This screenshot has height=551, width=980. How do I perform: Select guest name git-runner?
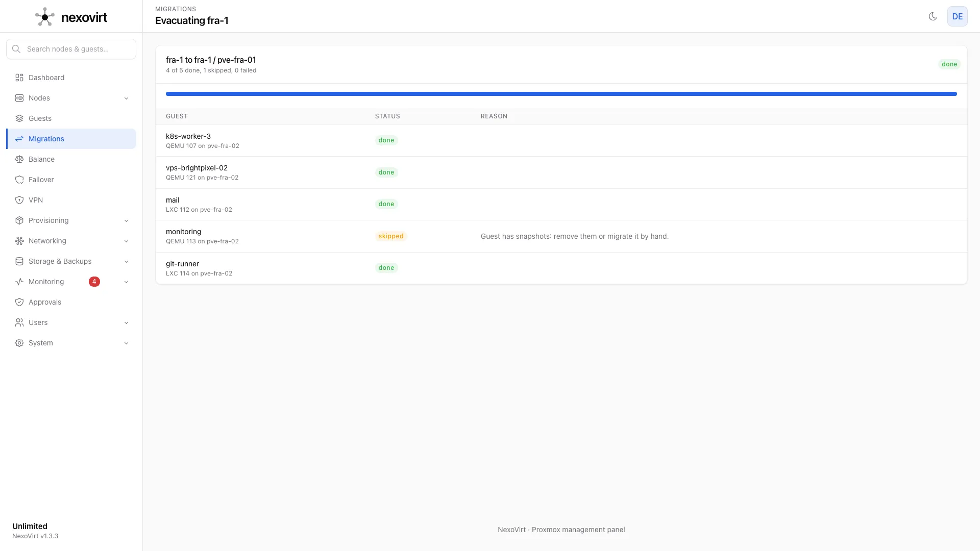(x=182, y=264)
